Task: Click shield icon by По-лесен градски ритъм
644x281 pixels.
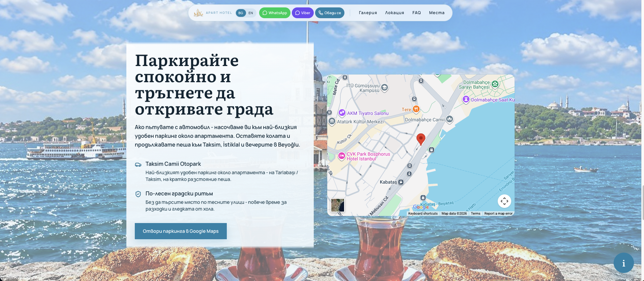Action: (138, 194)
